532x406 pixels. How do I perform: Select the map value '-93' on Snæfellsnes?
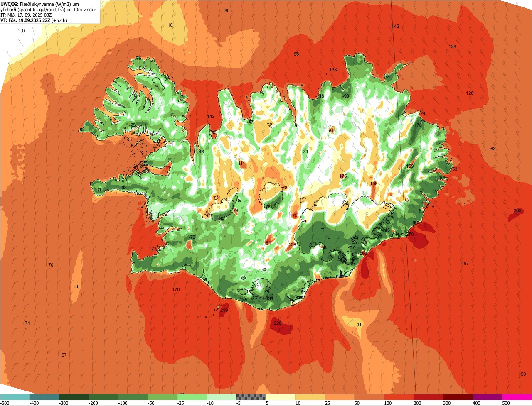point(123,188)
